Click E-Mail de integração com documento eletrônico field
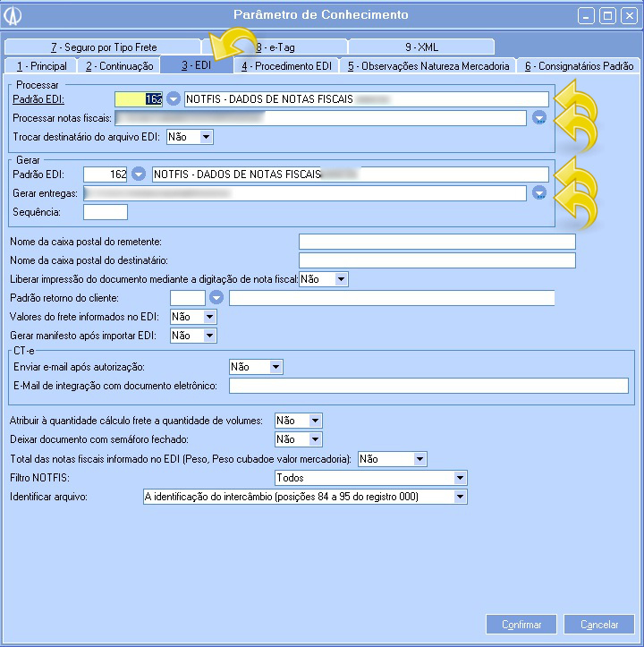The height and width of the screenshot is (647, 644). click(x=428, y=386)
